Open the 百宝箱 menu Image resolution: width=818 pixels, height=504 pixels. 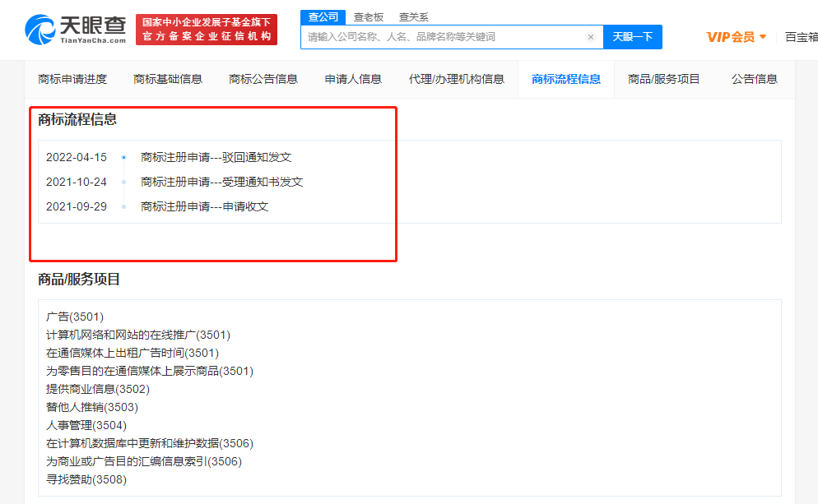802,37
